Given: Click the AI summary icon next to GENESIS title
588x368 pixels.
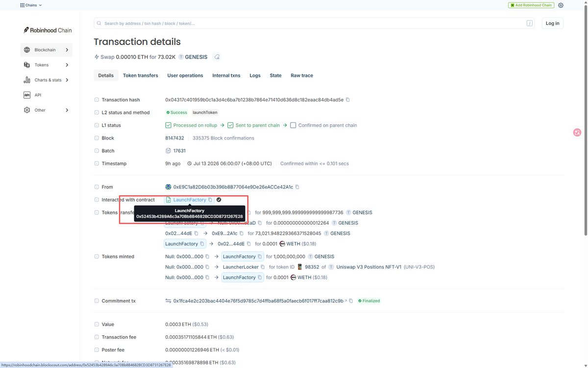Looking at the screenshot, I should [217, 57].
